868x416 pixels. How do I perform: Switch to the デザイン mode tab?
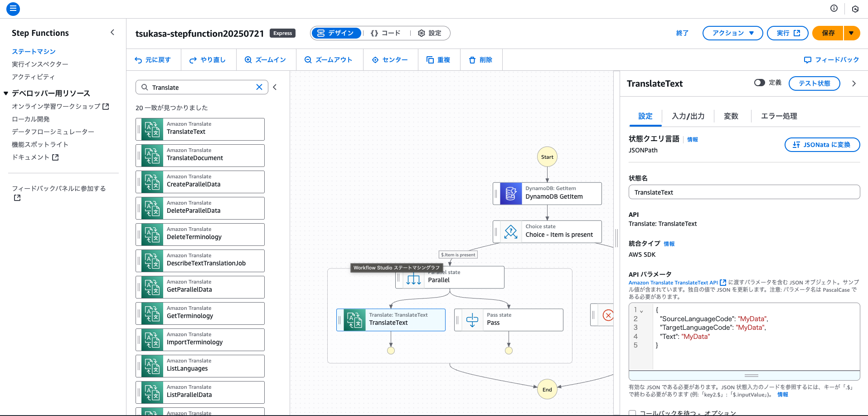[x=336, y=33]
